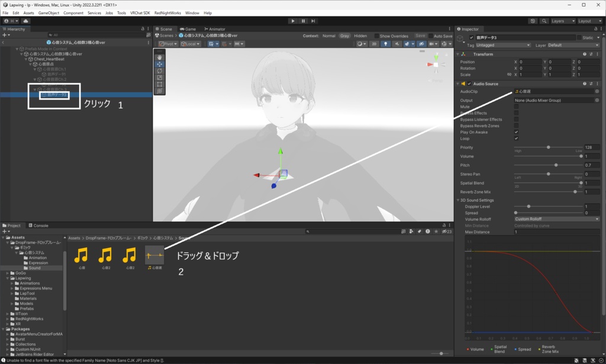Open Audio Source component more-options menu
Image resolution: width=606 pixels, height=364 pixels.
(598, 83)
